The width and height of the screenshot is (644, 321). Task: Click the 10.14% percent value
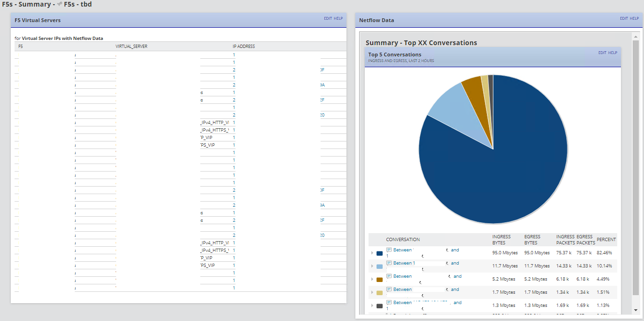pos(604,266)
